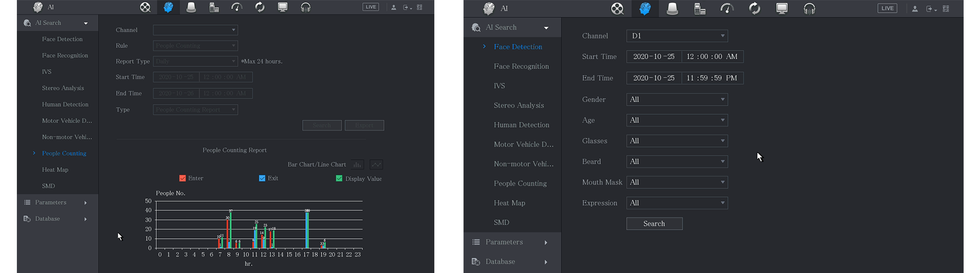Image resolution: width=980 pixels, height=273 pixels.
Task: Uncheck the blue Exit checkbox
Action: click(x=262, y=178)
